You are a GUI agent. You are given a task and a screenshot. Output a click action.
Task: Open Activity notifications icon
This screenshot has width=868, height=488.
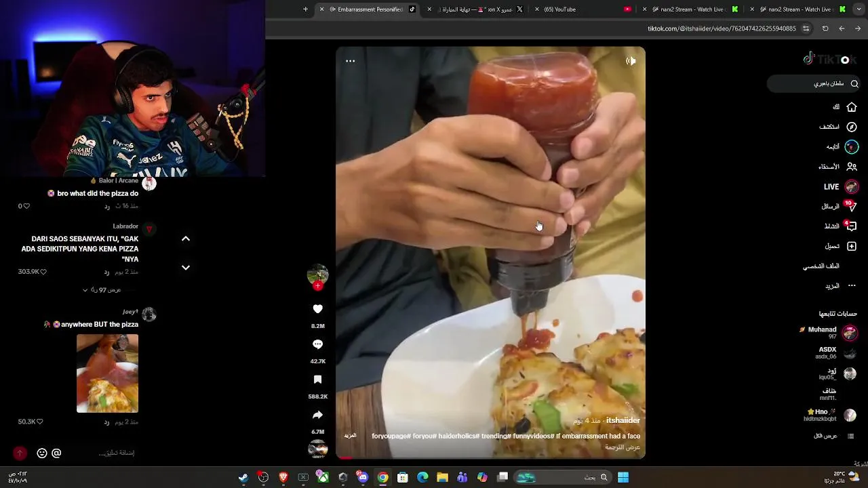click(x=851, y=226)
